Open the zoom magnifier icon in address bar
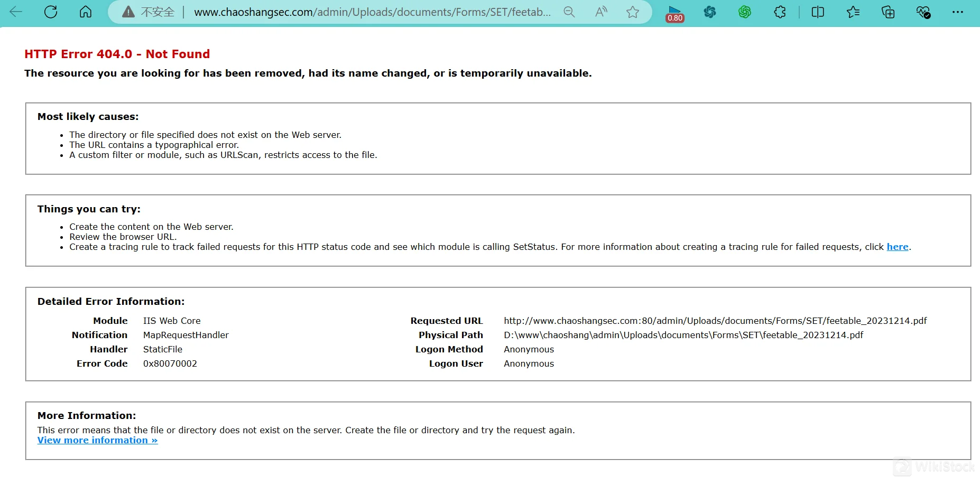This screenshot has height=485, width=980. [569, 12]
